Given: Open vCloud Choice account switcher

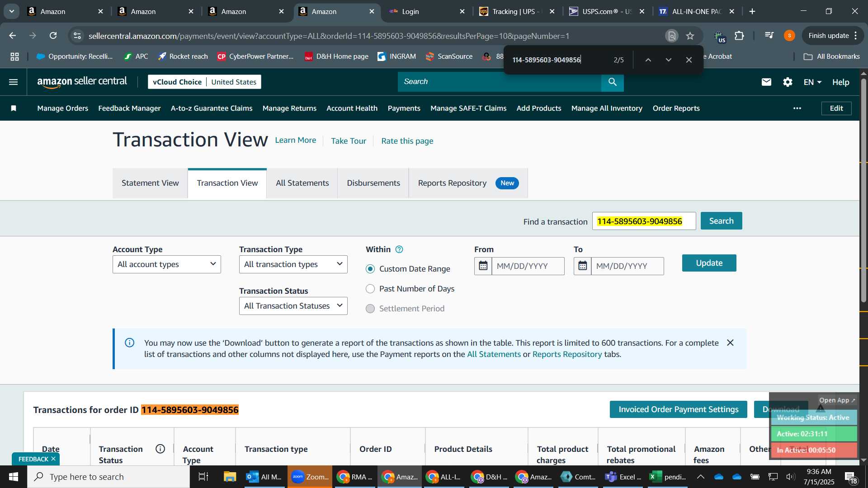Looking at the screenshot, I should (x=204, y=82).
